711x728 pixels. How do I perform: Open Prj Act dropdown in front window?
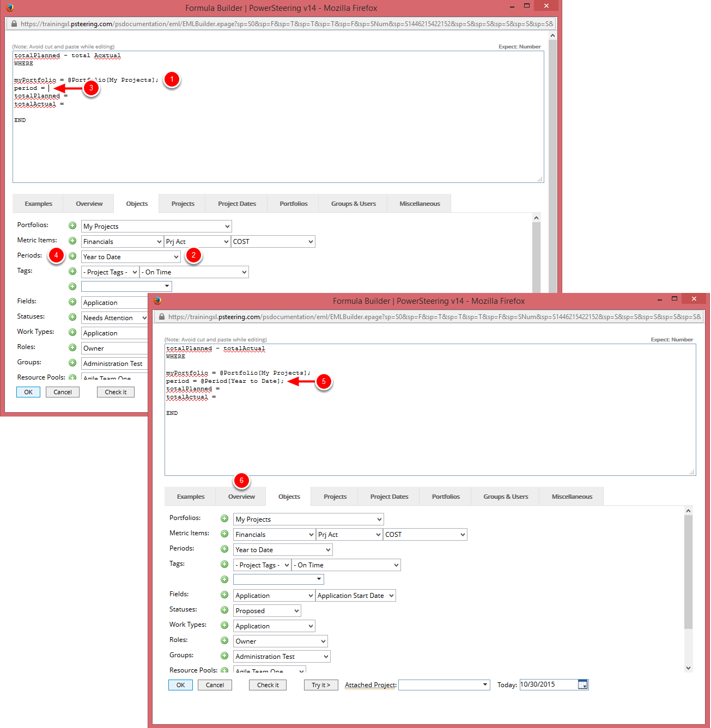[349, 535]
